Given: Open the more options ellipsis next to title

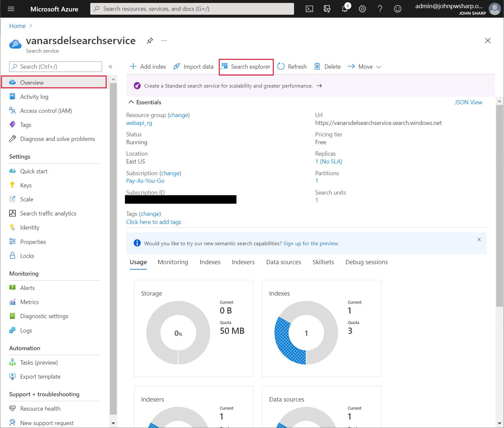Looking at the screenshot, I should click(x=164, y=41).
